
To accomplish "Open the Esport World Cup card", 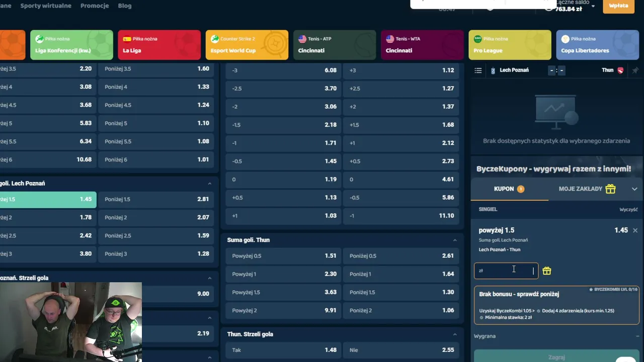I will (x=247, y=45).
